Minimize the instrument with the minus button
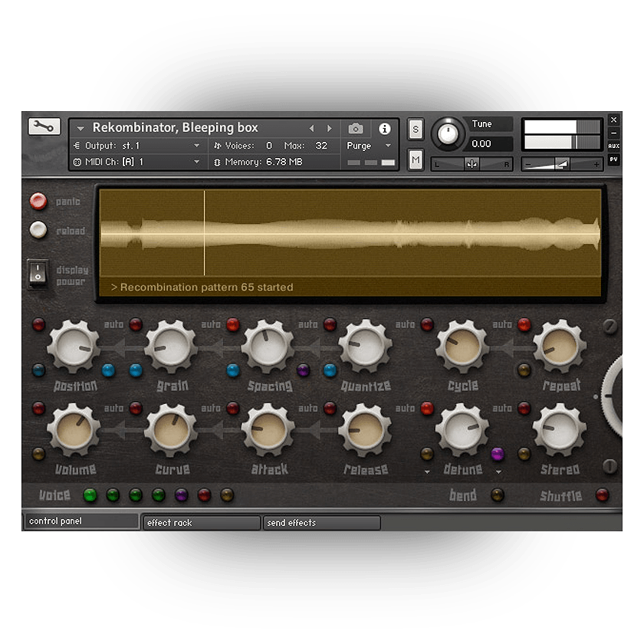Screen dimensions: 644x644 [613, 133]
